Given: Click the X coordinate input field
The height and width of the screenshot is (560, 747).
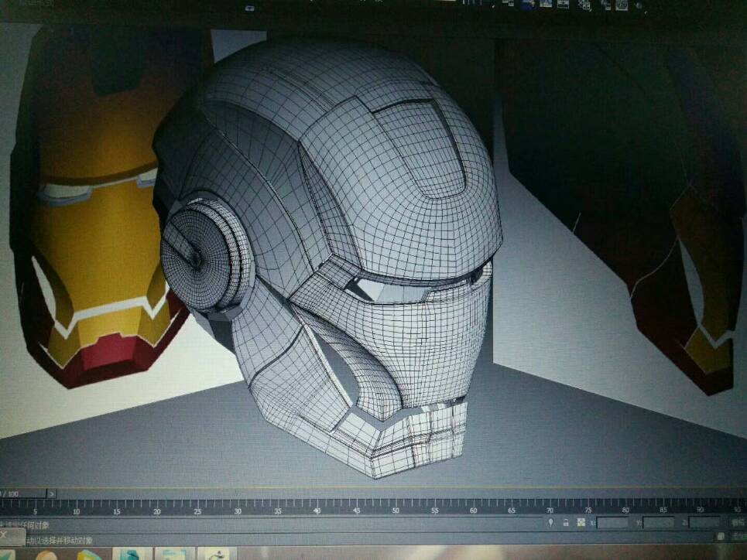Looking at the screenshot, I should [x=612, y=523].
